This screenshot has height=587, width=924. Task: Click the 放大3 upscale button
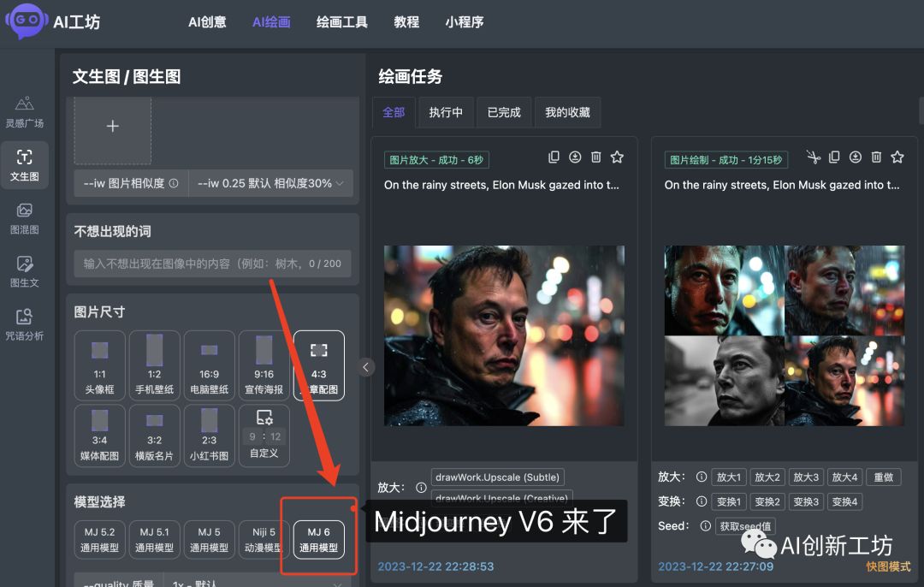(x=806, y=477)
